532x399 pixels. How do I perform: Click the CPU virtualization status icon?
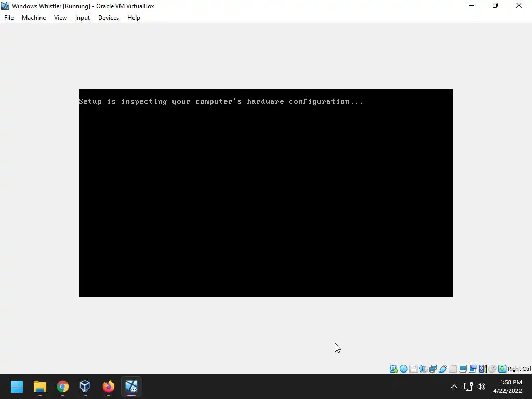[483, 369]
